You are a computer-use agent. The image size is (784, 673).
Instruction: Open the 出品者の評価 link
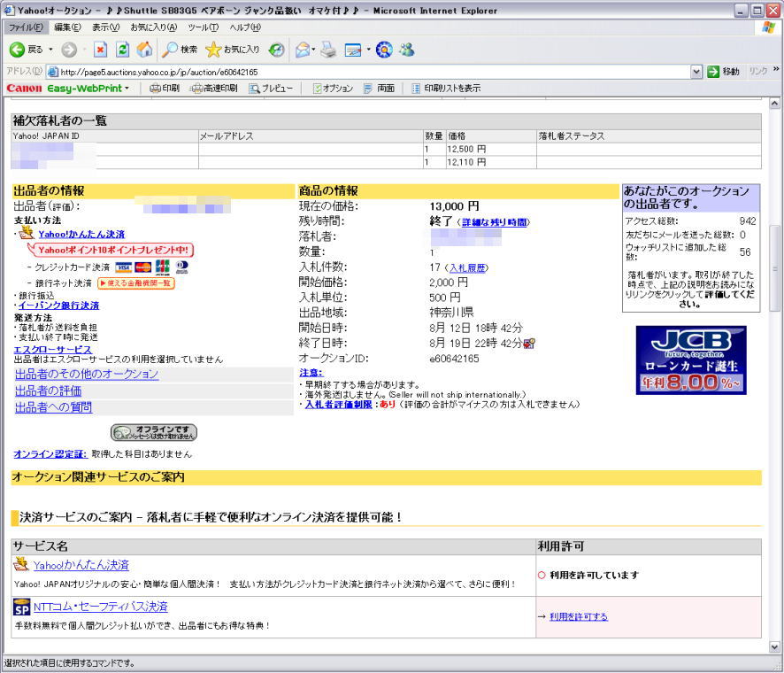click(x=48, y=391)
